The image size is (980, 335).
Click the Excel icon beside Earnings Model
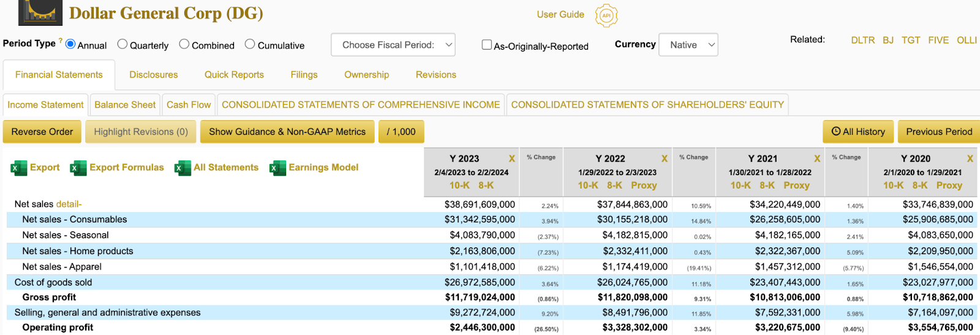pos(278,168)
